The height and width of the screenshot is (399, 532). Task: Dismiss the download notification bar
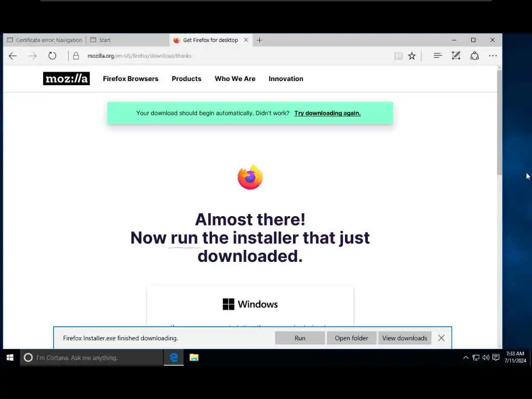click(x=441, y=338)
